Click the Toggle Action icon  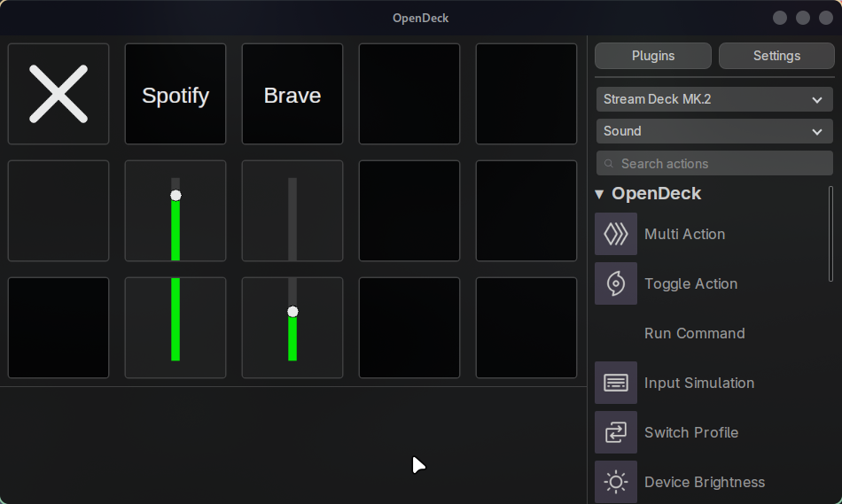(x=616, y=283)
